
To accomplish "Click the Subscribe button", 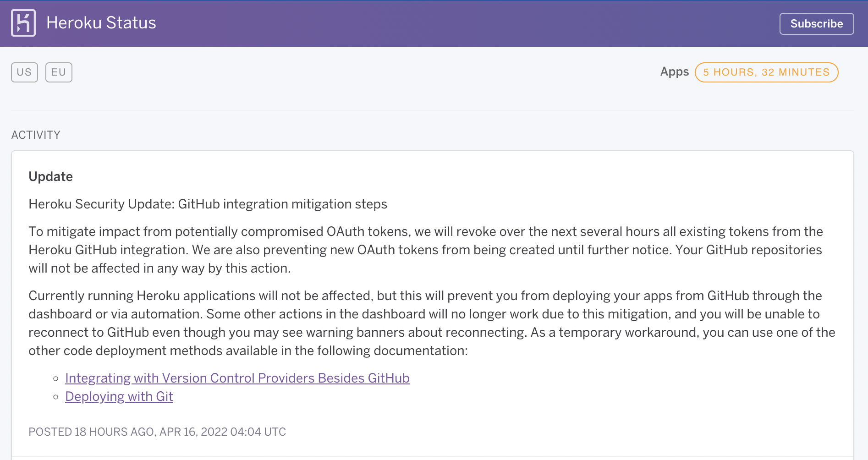I will point(817,24).
